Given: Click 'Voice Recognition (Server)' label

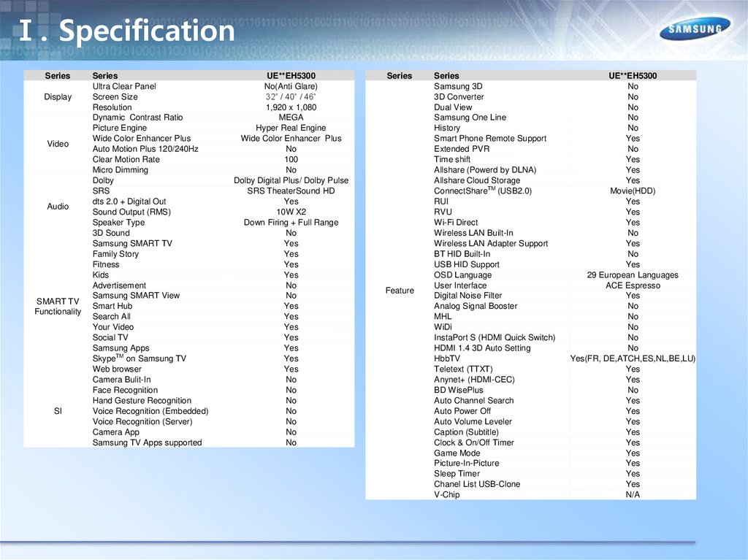Looking at the screenshot, I should (x=142, y=422).
